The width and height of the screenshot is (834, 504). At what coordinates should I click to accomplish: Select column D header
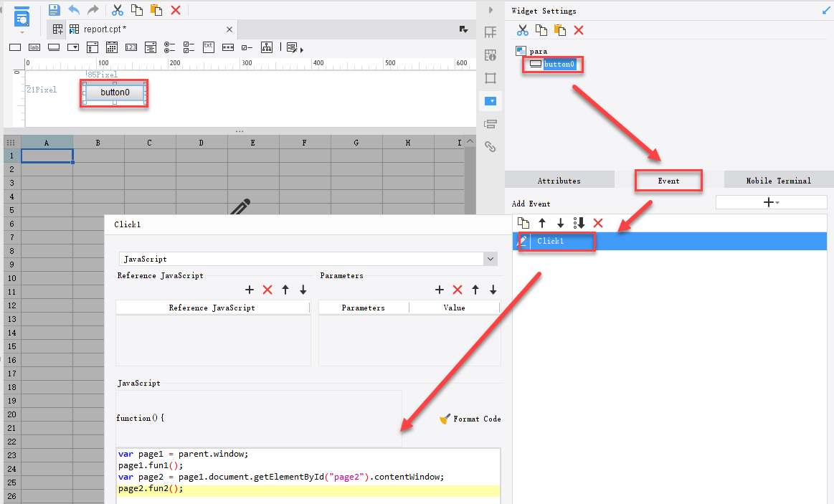coord(201,143)
